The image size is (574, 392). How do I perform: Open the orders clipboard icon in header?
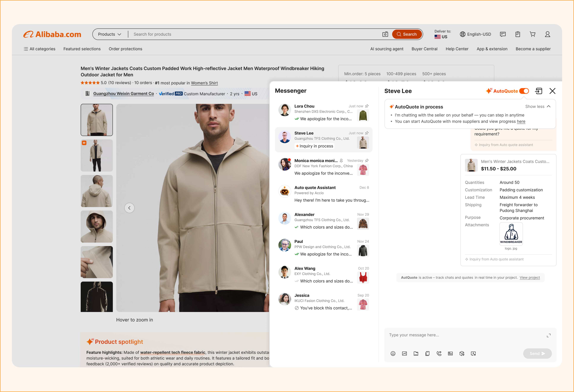click(518, 34)
